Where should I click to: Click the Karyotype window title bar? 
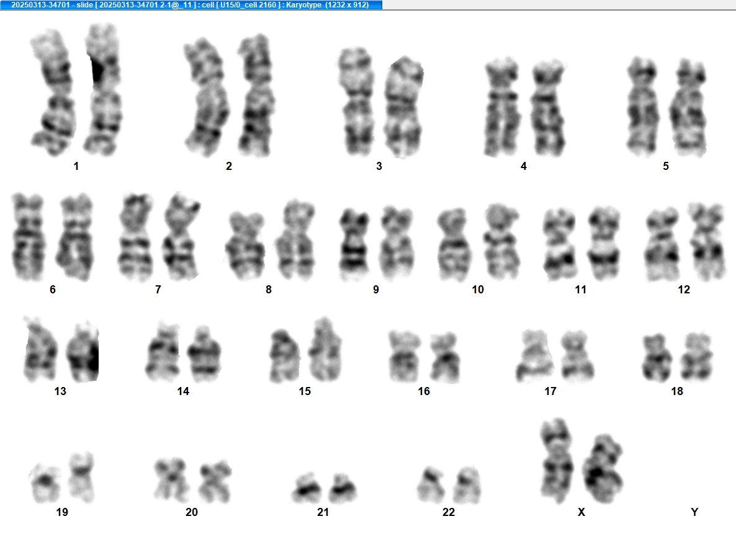point(191,5)
